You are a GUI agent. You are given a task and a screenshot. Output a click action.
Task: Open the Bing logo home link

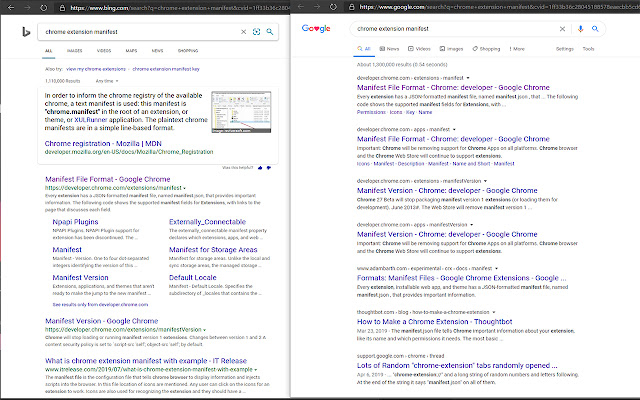point(26,31)
